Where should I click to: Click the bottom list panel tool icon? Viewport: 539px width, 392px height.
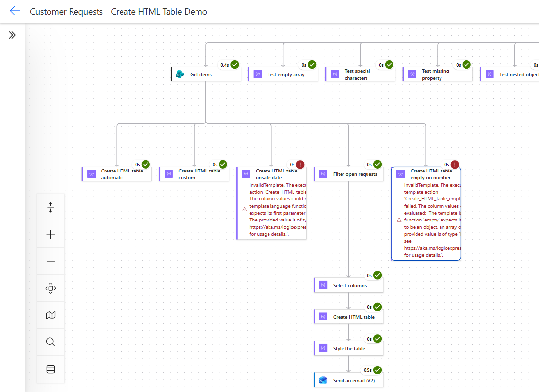click(50, 369)
